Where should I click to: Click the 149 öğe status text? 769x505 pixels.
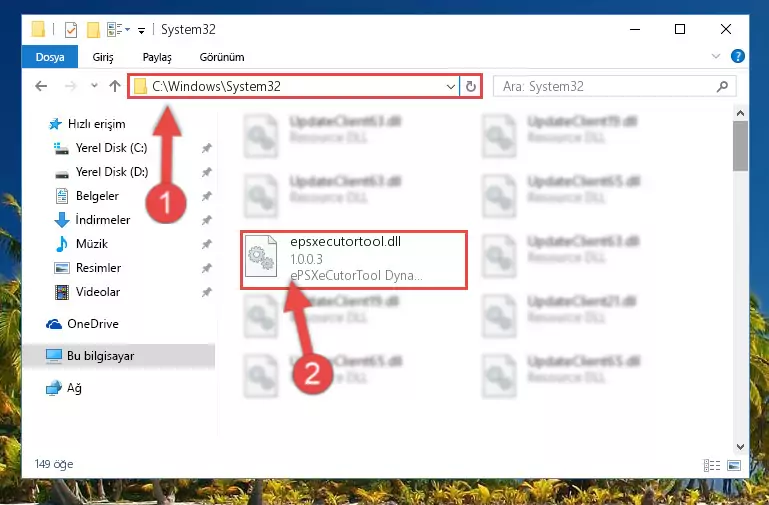pos(54,464)
